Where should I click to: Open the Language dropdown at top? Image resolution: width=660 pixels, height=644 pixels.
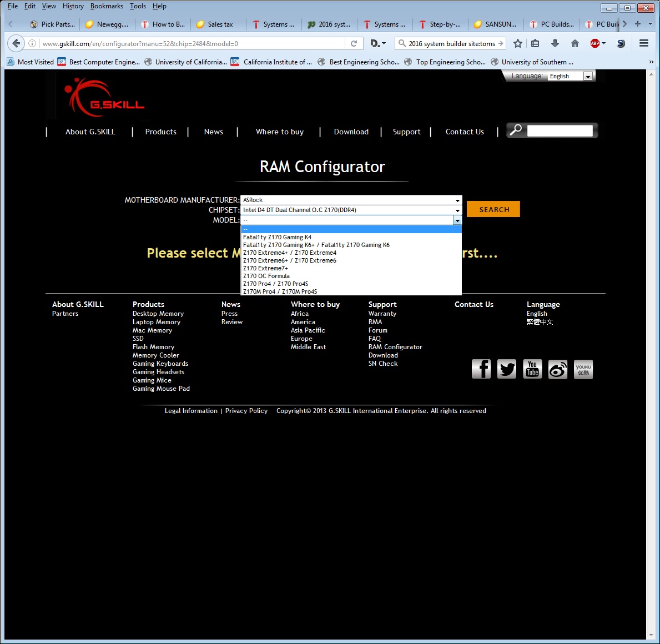(571, 76)
